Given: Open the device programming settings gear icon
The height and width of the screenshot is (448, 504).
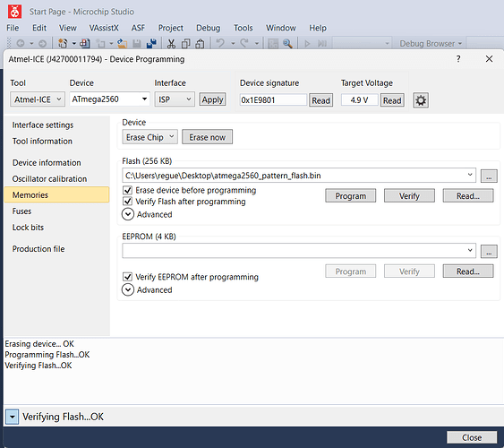Looking at the screenshot, I should pyautogui.click(x=421, y=100).
